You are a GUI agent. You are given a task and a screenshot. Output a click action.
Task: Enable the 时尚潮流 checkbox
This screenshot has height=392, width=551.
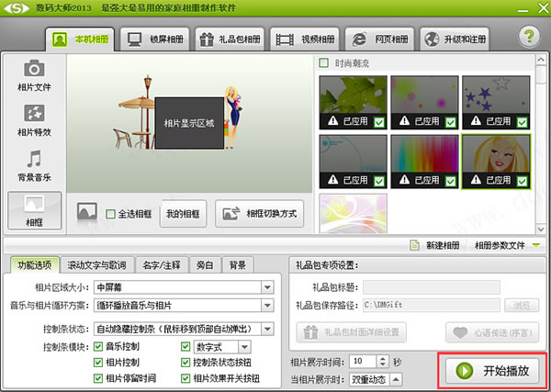(323, 63)
